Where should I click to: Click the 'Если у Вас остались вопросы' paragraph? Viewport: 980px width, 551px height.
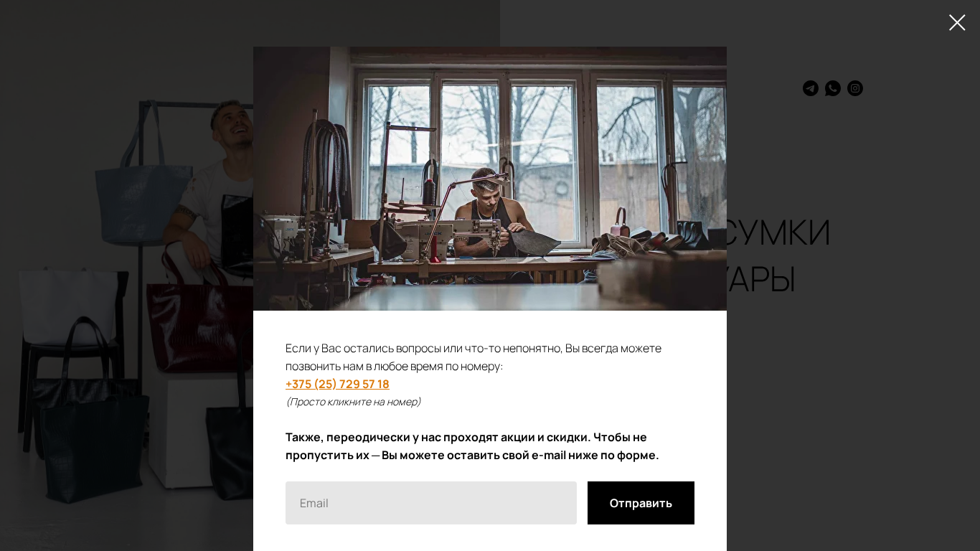(x=473, y=357)
